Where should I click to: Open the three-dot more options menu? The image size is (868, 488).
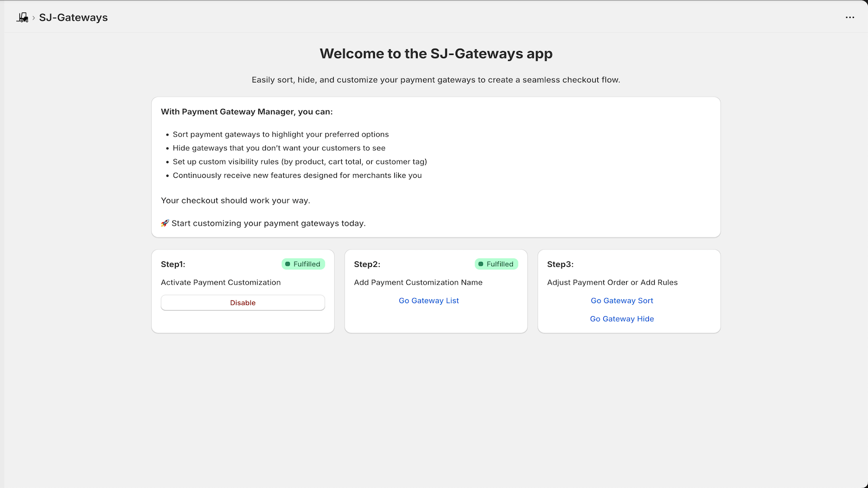point(850,17)
